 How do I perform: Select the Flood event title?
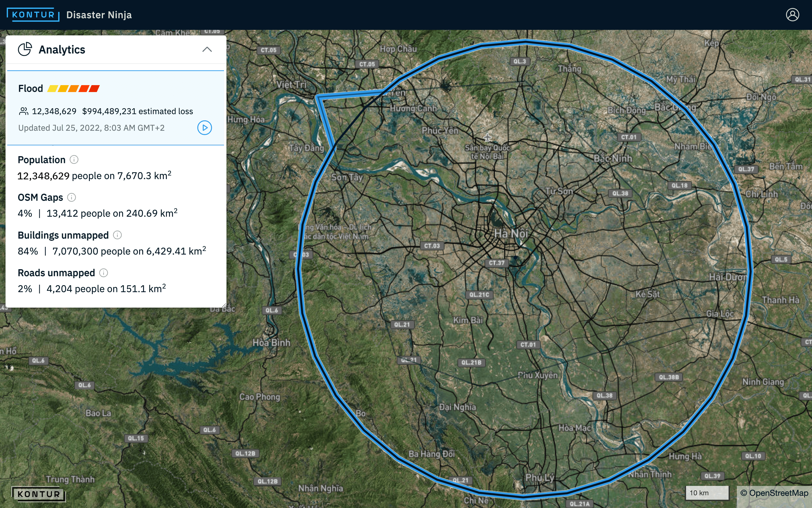(x=31, y=88)
